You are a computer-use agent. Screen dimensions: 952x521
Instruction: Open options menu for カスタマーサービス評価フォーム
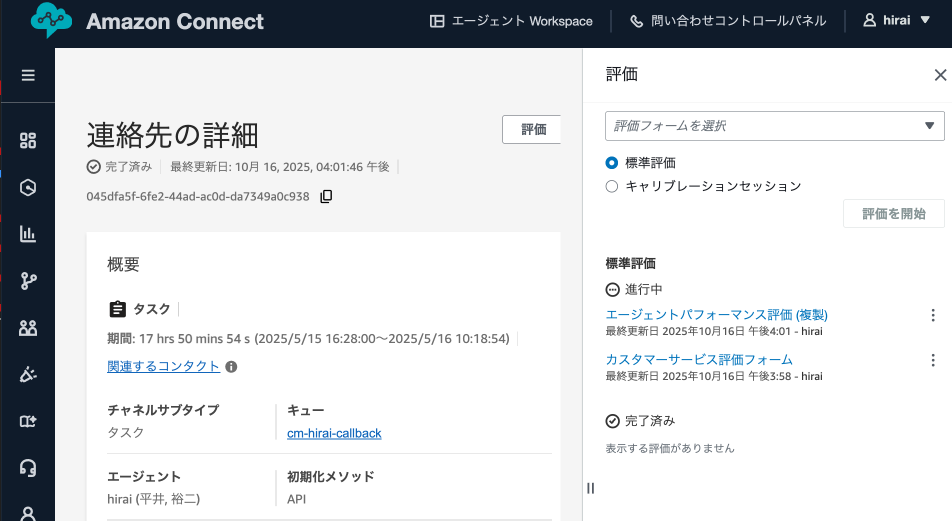(x=933, y=360)
